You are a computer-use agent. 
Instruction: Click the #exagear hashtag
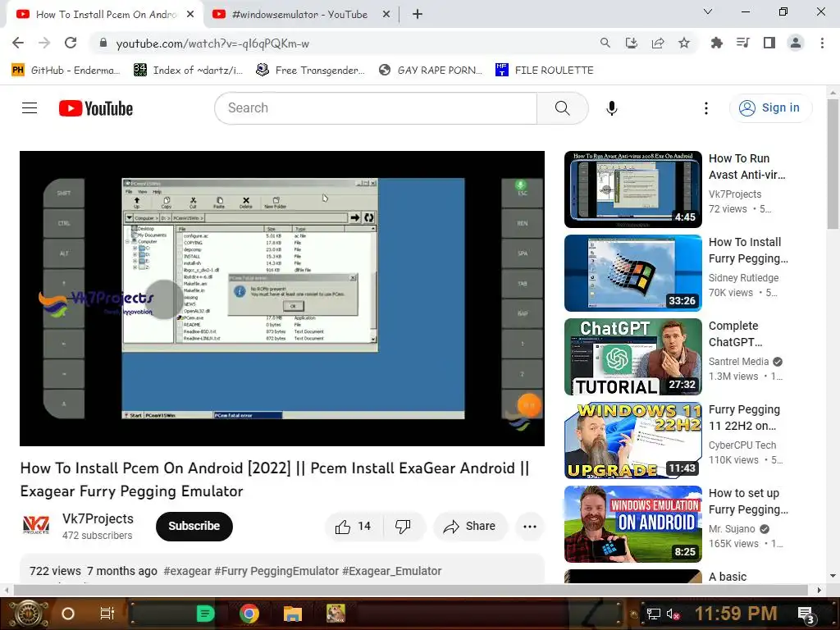pos(188,571)
